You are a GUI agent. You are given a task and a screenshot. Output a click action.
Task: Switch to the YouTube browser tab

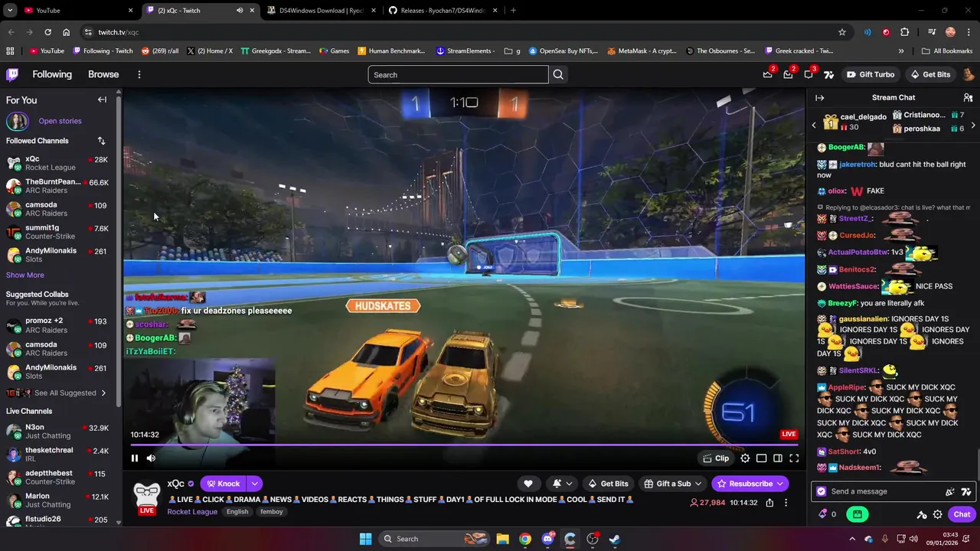pyautogui.click(x=77, y=11)
